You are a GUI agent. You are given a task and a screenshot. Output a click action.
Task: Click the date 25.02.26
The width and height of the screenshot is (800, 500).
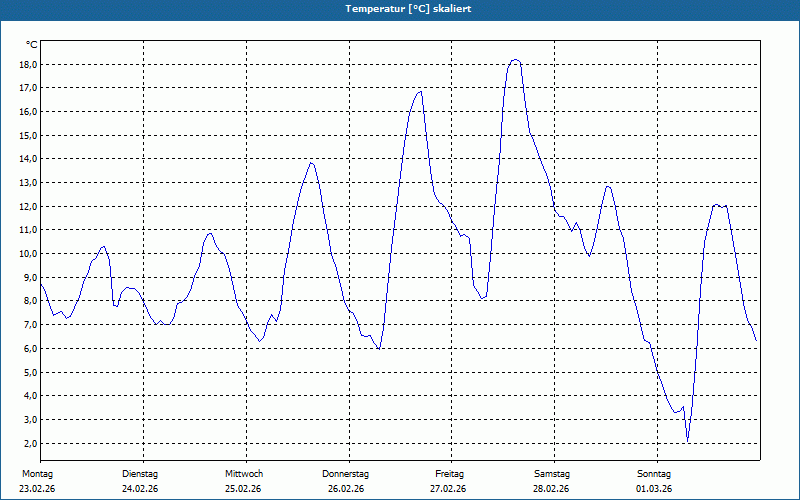[x=243, y=489]
